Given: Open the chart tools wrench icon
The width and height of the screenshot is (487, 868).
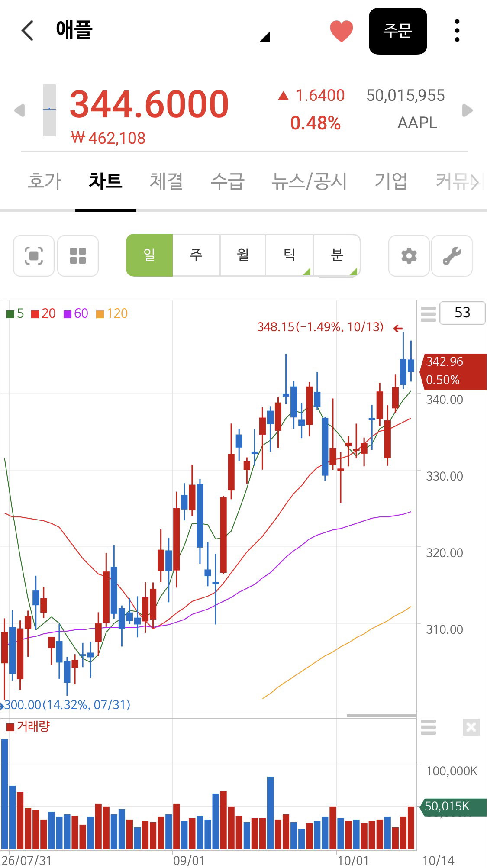Looking at the screenshot, I should 452,256.
